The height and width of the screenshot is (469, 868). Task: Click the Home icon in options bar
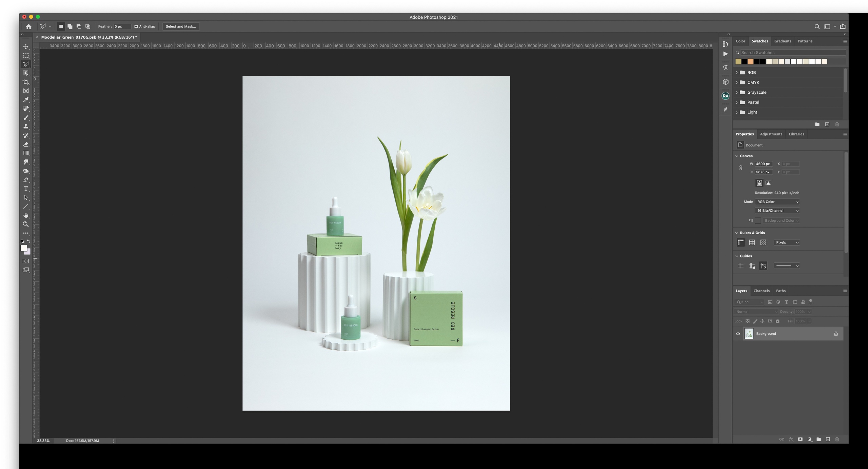[x=28, y=26]
